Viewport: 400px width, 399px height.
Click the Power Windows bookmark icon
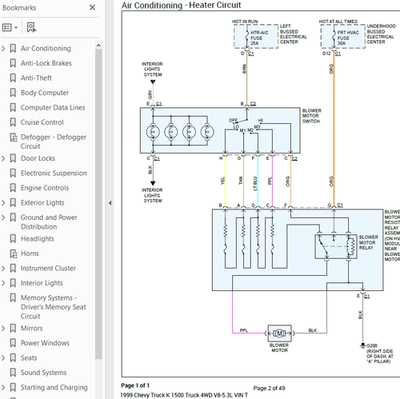[x=13, y=343]
